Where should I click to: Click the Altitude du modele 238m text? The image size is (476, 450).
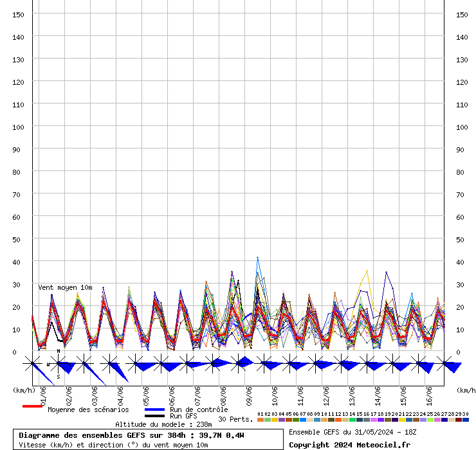(x=163, y=424)
